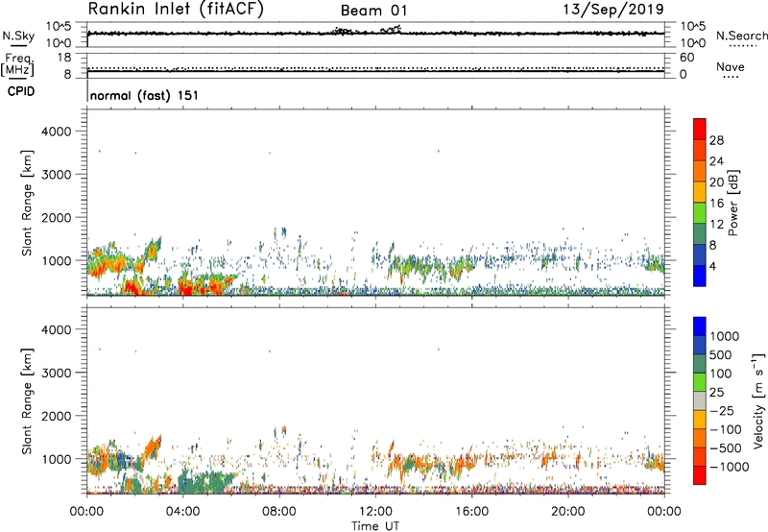Click the '18' frequency axis label

click(64, 58)
